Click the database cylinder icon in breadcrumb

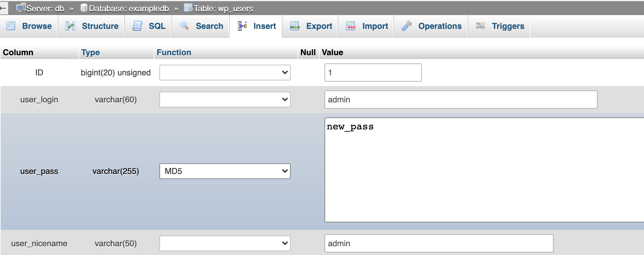(84, 8)
